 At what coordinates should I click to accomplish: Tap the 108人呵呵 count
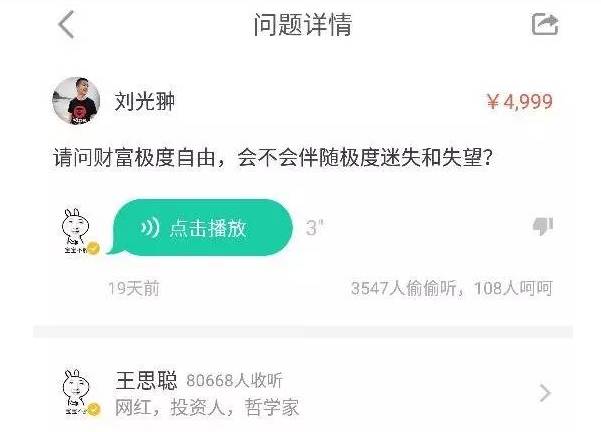513,288
